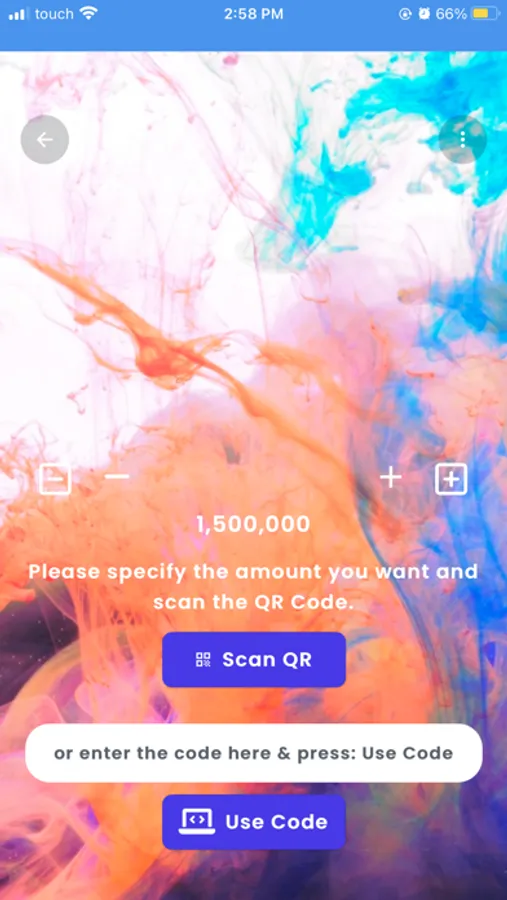Tap the alarm clock status icon
The width and height of the screenshot is (507, 900).
tap(424, 14)
